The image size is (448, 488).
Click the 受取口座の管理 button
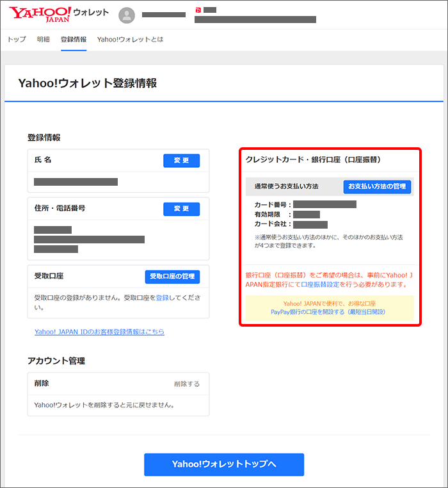[172, 277]
